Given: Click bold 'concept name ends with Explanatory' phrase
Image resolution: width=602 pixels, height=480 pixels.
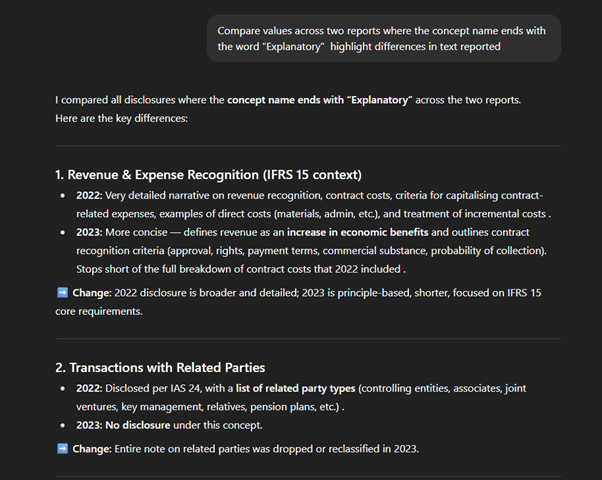Looking at the screenshot, I should click(x=319, y=100).
